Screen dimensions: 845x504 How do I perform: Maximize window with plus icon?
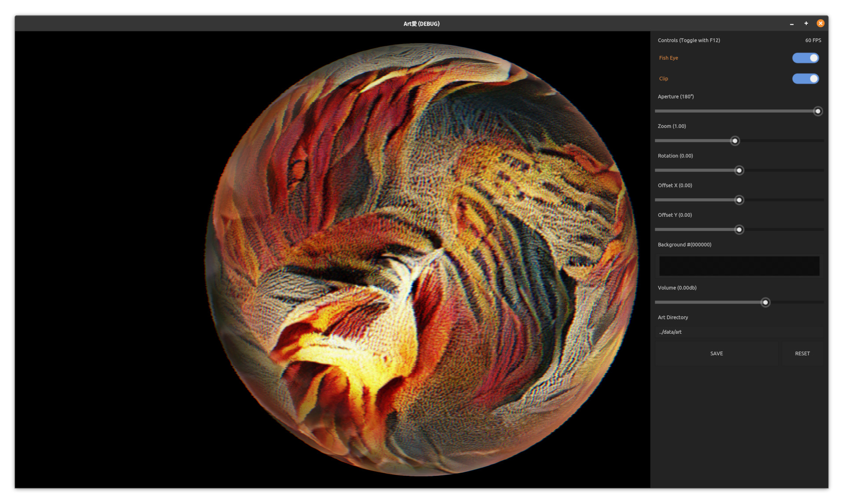[x=806, y=24]
